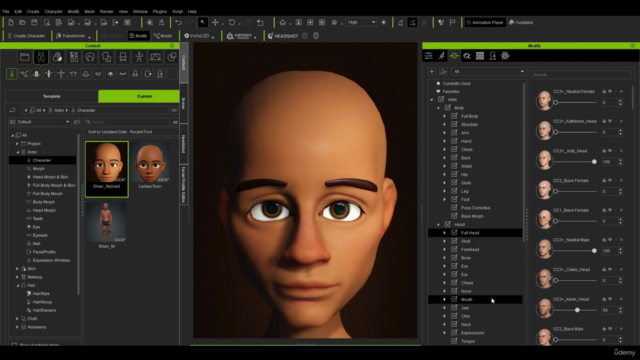Open the Render menu
Image resolution: width=640 pixels, height=360 pixels.
(x=107, y=11)
